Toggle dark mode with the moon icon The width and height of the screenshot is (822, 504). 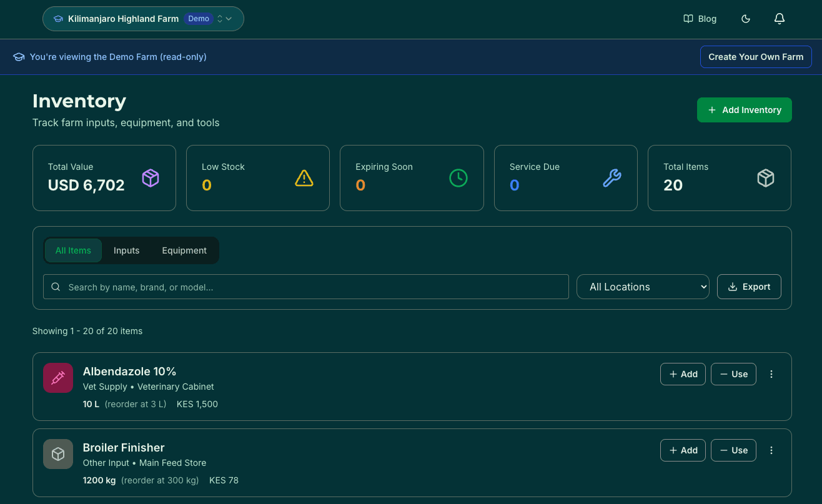pos(746,19)
